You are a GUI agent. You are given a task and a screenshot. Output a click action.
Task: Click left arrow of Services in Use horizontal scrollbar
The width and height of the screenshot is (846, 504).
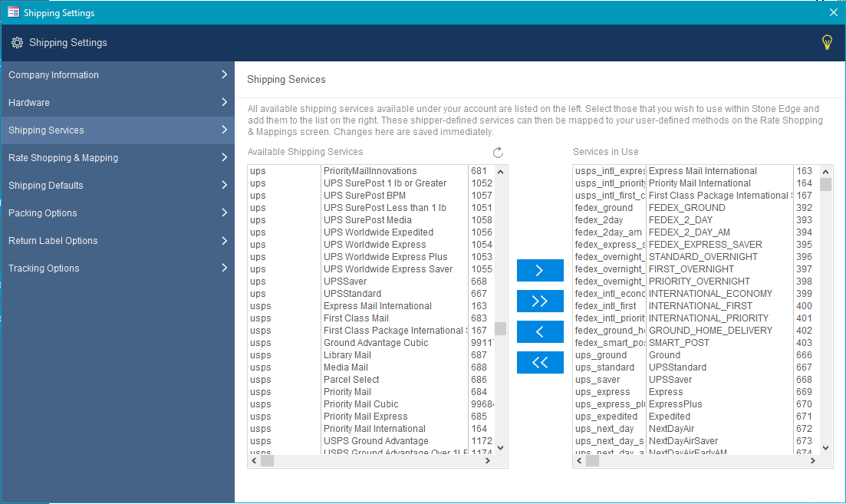(579, 461)
